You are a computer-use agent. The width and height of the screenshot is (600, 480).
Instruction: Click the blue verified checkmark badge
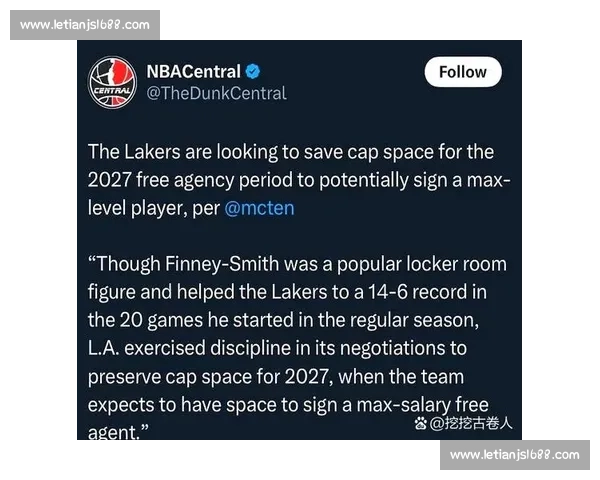254,71
